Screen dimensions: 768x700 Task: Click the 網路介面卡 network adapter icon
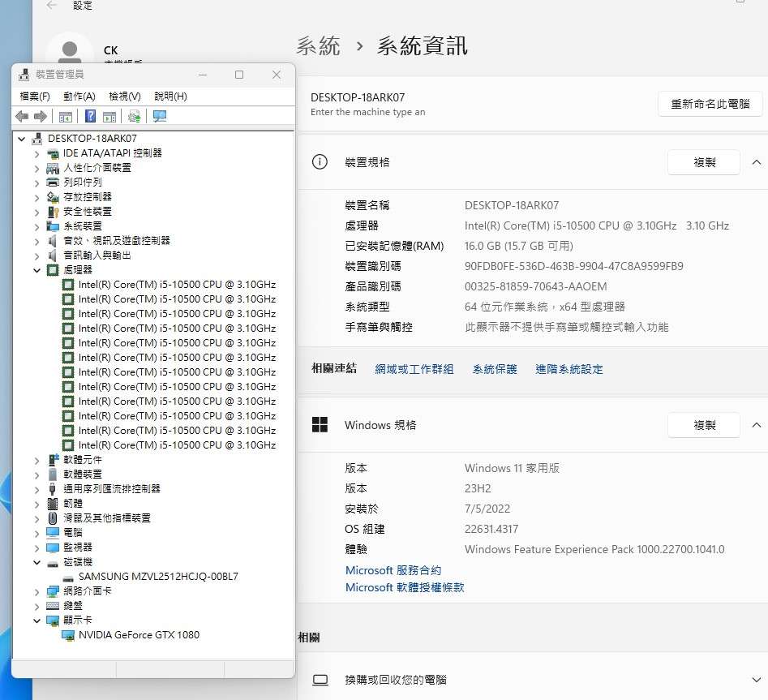tap(53, 591)
